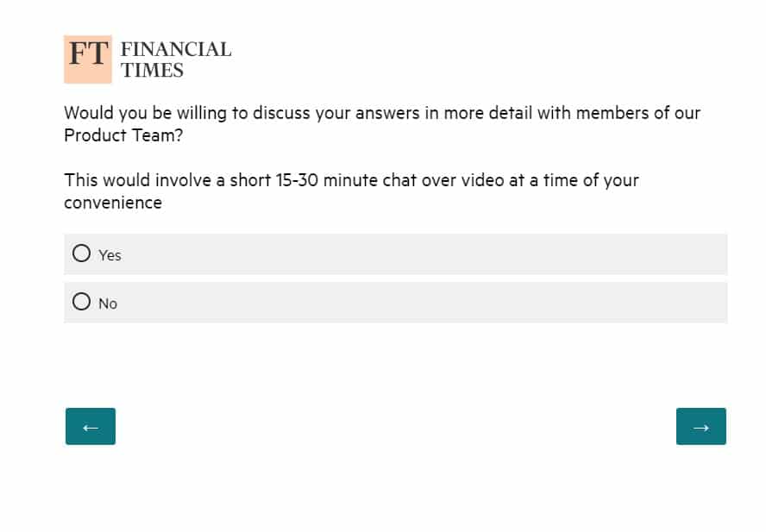Viewport: 766px width, 532px height.
Task: Click the word TIMES in the logo
Action: coord(153,71)
